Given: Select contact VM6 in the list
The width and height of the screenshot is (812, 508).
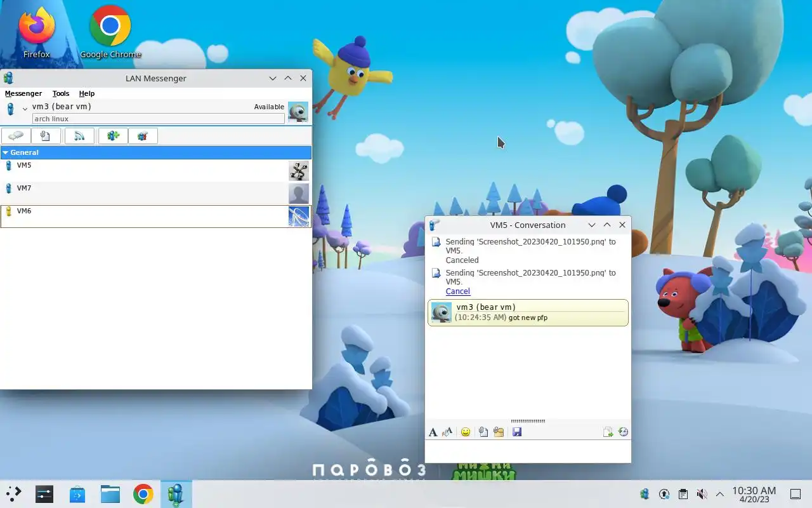Looking at the screenshot, I should click(155, 217).
